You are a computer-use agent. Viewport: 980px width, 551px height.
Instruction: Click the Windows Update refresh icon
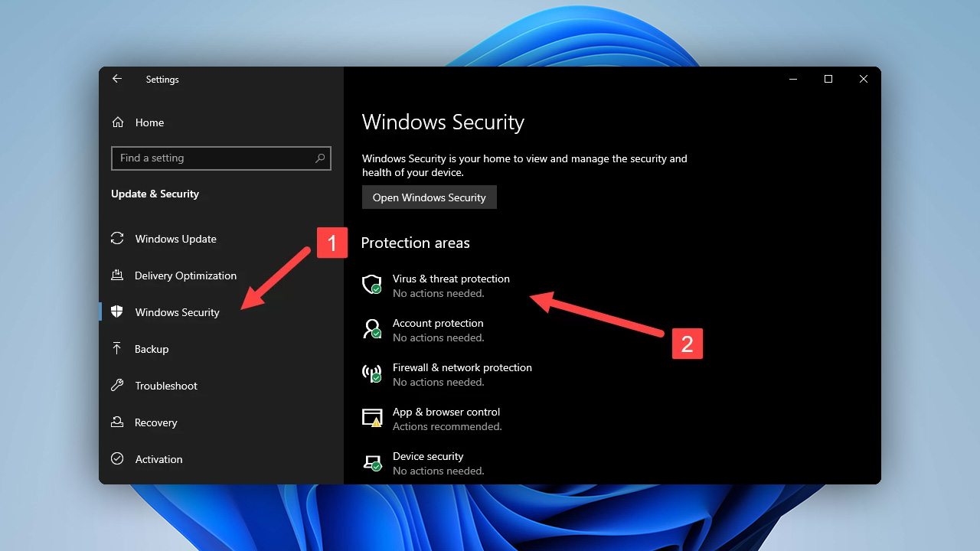(117, 239)
